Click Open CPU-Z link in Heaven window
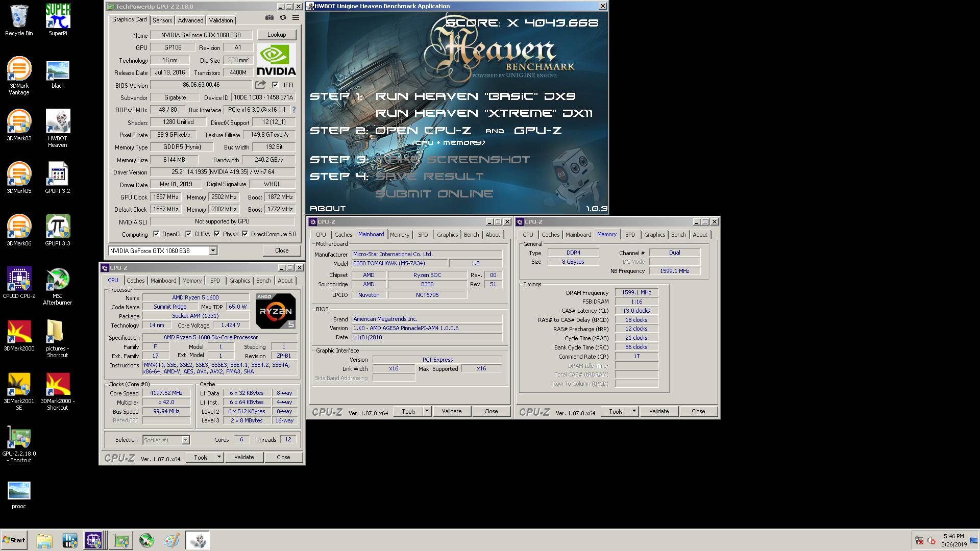This screenshot has width=980, height=551. [423, 131]
